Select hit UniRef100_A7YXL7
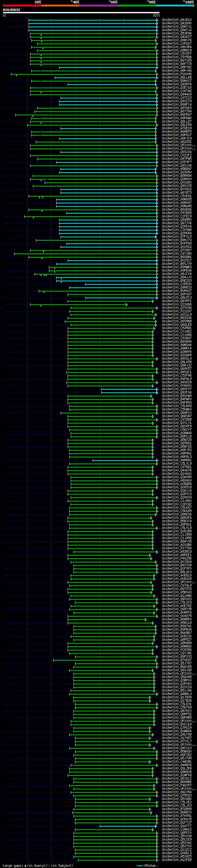This screenshot has height=868, width=197. pos(177,741)
